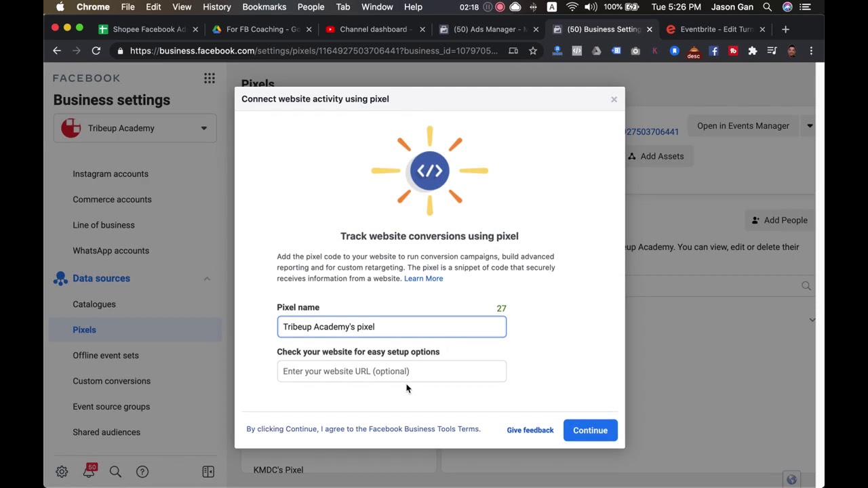Click the website URL optional input field
868x488 pixels.
(x=391, y=371)
